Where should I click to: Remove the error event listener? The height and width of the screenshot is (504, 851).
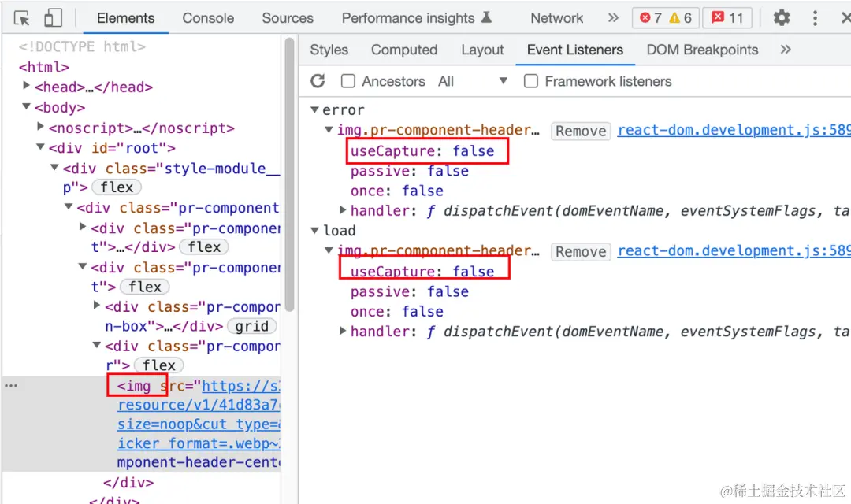(581, 132)
